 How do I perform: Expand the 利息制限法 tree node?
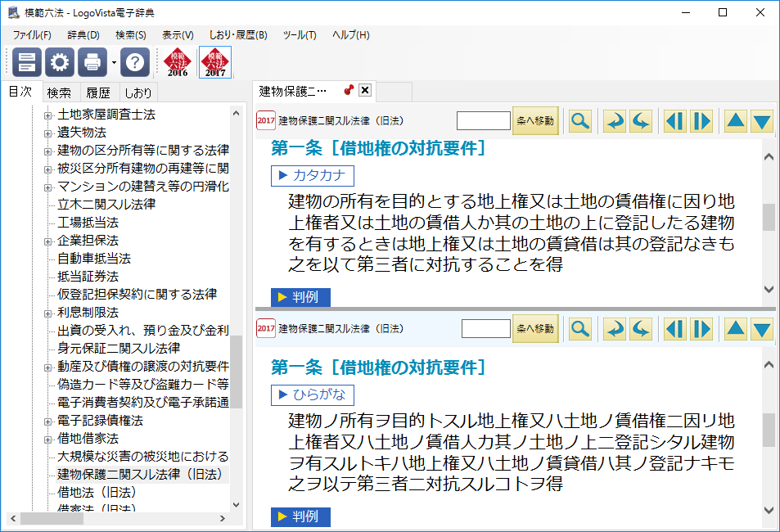coord(47,313)
